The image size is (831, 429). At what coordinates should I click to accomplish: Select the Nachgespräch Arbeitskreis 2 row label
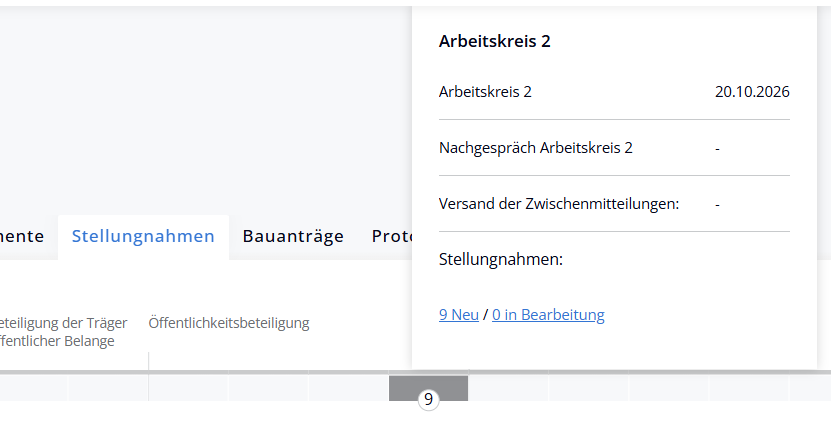(x=536, y=148)
